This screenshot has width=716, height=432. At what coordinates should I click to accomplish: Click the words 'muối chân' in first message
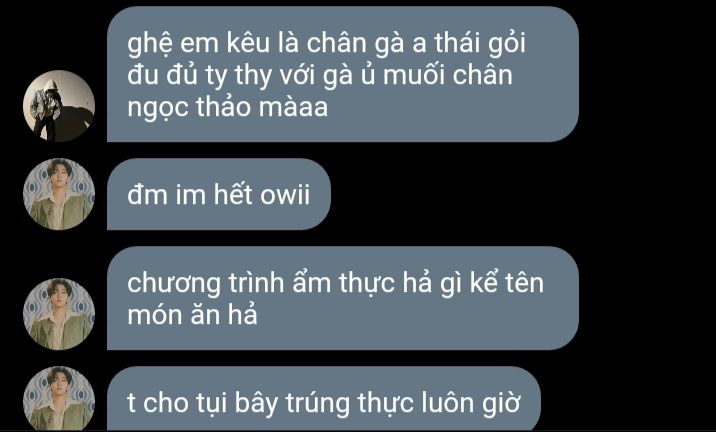click(x=448, y=75)
